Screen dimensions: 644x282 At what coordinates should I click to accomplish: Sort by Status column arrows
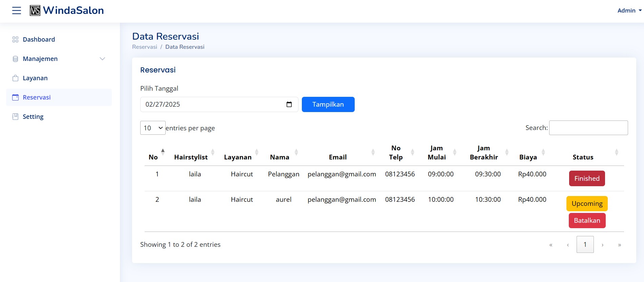coord(617,152)
